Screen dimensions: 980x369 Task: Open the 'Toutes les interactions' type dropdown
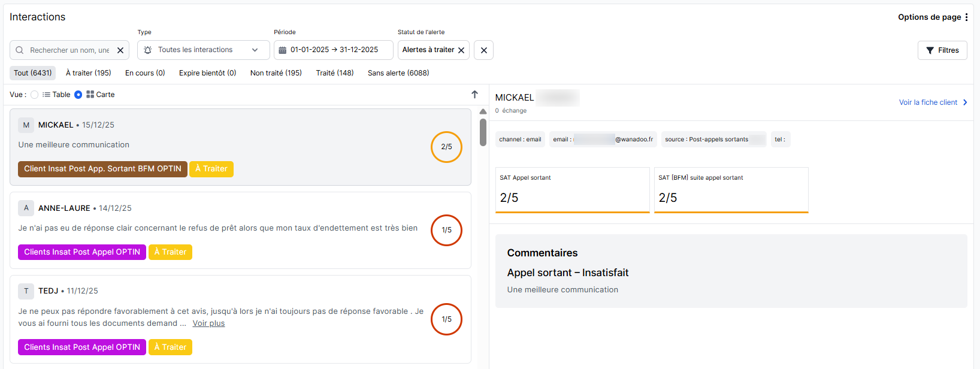pos(203,50)
